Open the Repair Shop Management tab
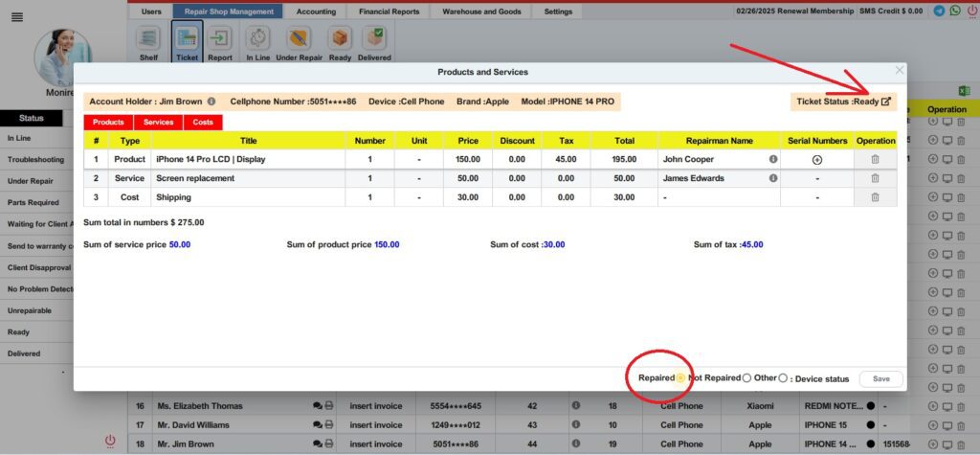Screen dimensions: 980x455 tap(229, 11)
